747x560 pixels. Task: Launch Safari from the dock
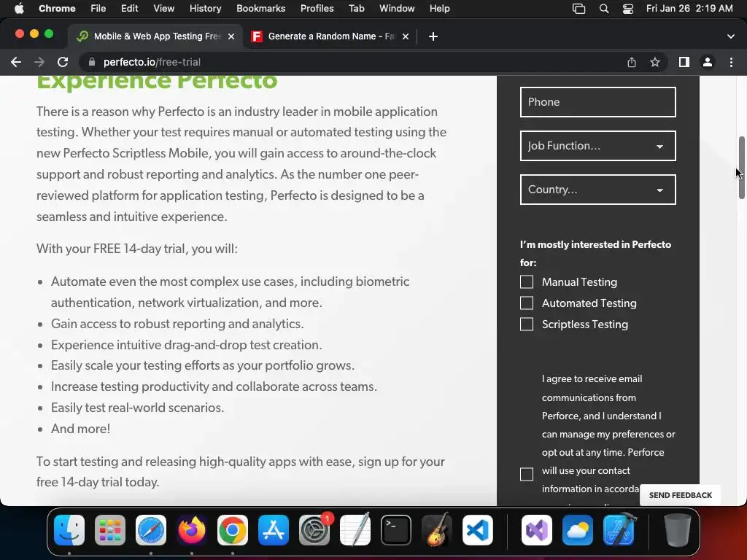(x=151, y=530)
